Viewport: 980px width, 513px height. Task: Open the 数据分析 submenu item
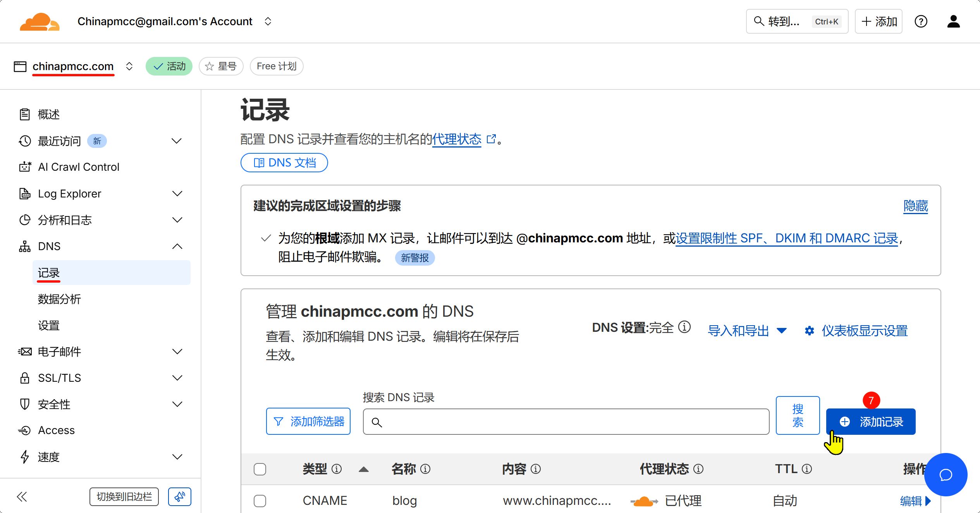pyautogui.click(x=59, y=299)
